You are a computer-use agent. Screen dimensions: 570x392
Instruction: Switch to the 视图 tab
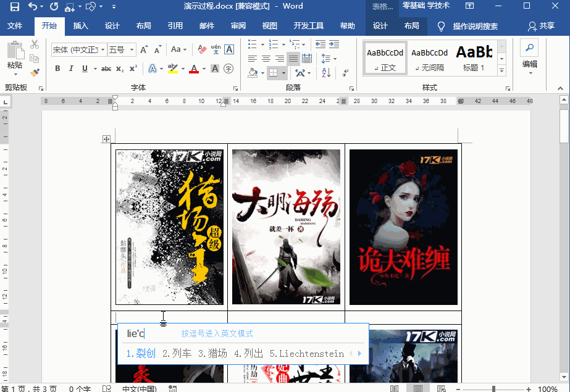[269, 26]
